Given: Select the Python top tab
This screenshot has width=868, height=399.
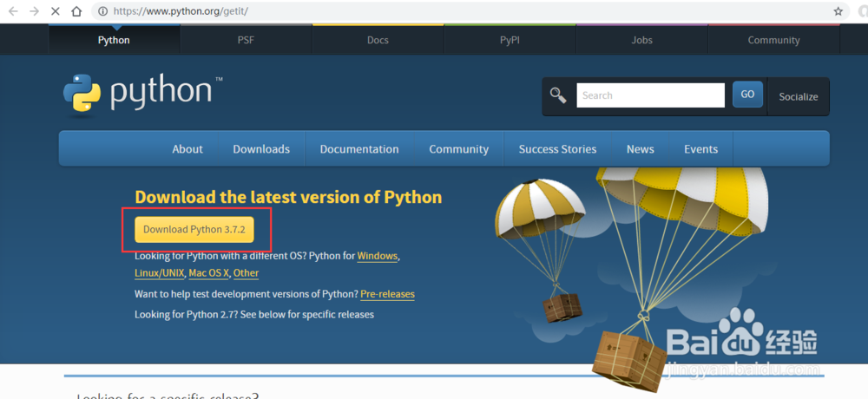Looking at the screenshot, I should (114, 40).
